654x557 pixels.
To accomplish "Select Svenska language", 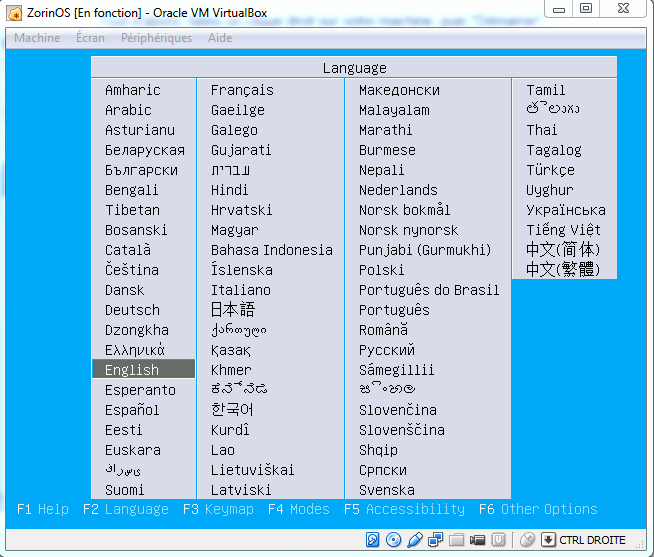I will click(387, 490).
